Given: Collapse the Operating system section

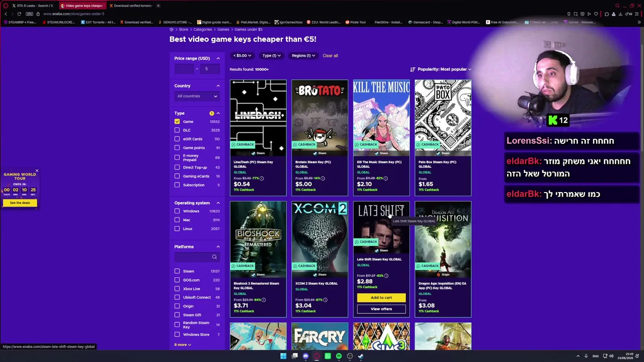Looking at the screenshot, I should [x=218, y=203].
